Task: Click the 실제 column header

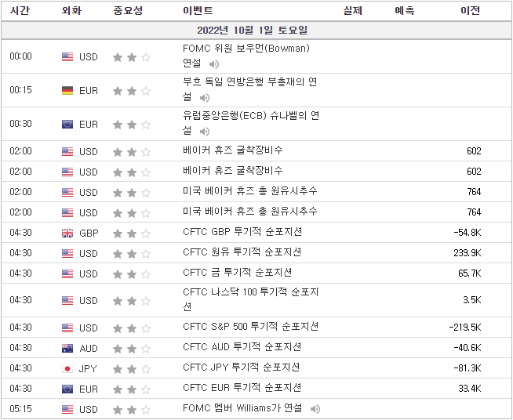Action: [x=352, y=10]
